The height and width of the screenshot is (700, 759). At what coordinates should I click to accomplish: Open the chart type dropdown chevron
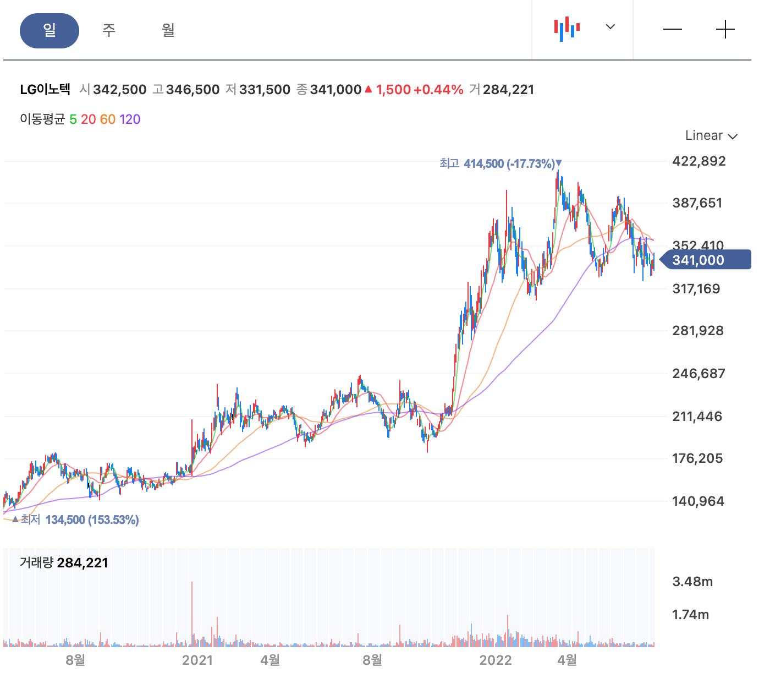coord(610,26)
